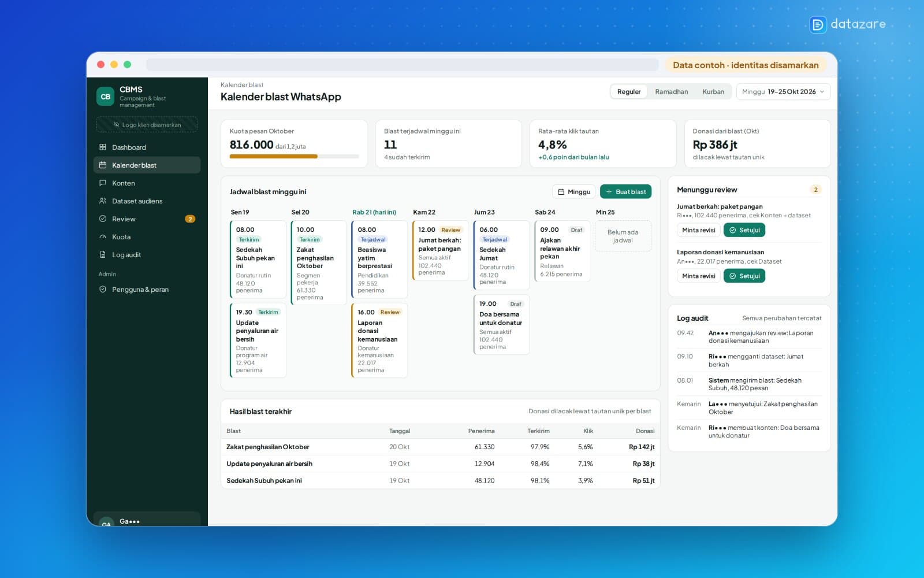Click the Menunggu review count badge

coord(815,190)
